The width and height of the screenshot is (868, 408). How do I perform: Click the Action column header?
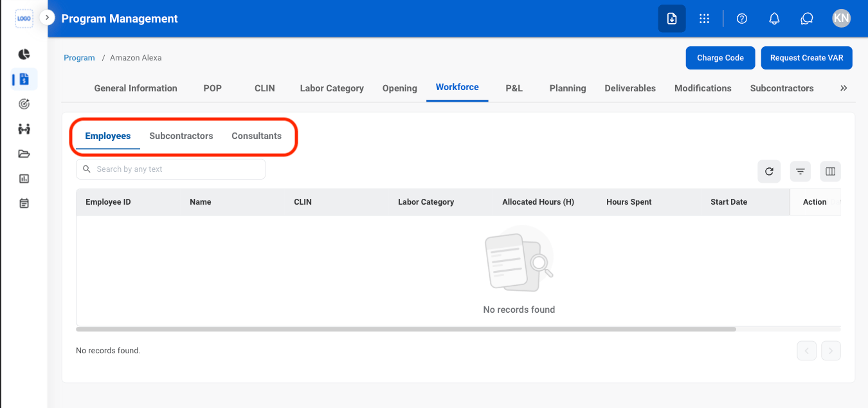[x=815, y=202]
